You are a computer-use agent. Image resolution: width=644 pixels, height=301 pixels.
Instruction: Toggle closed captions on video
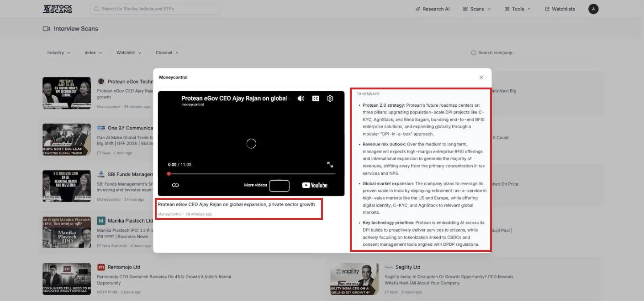pos(316,99)
